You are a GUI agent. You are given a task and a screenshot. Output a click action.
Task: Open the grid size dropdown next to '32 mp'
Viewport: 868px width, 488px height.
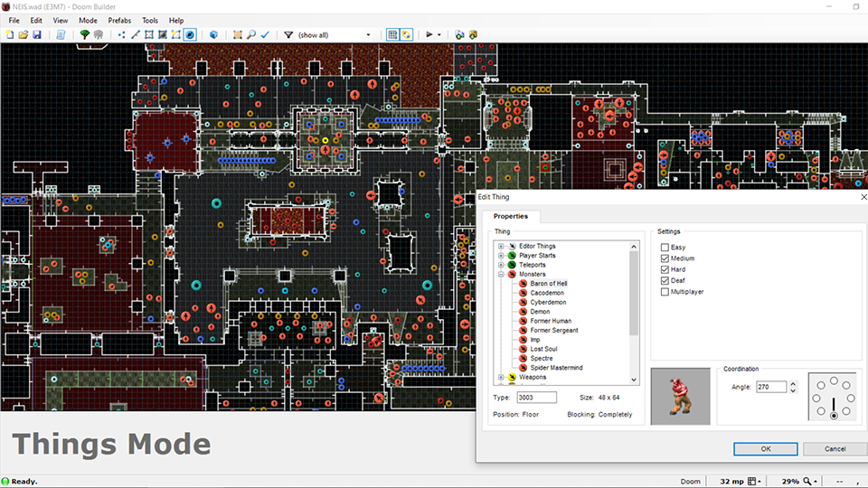[754, 482]
